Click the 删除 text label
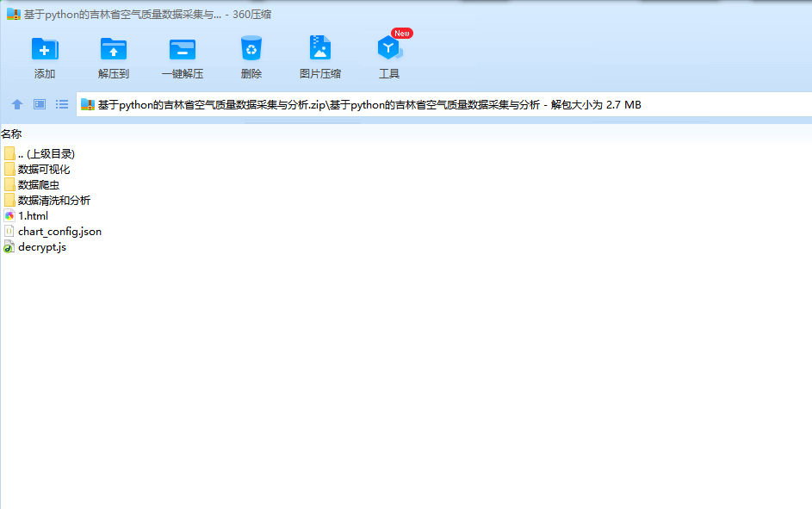This screenshot has width=812, height=509. (251, 74)
